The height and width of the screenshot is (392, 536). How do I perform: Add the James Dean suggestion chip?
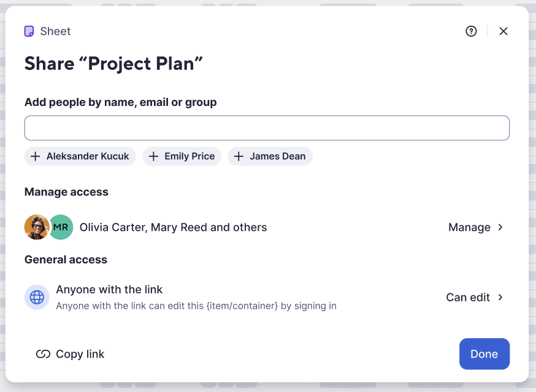click(x=270, y=156)
